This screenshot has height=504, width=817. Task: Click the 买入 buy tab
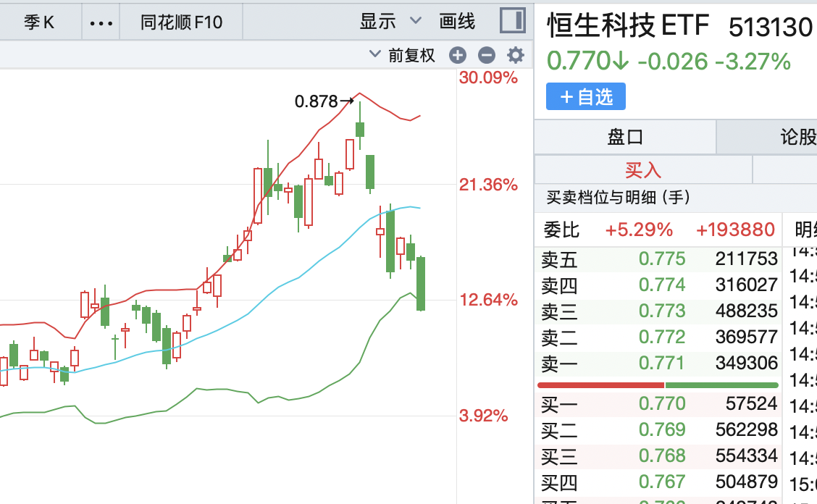[643, 170]
